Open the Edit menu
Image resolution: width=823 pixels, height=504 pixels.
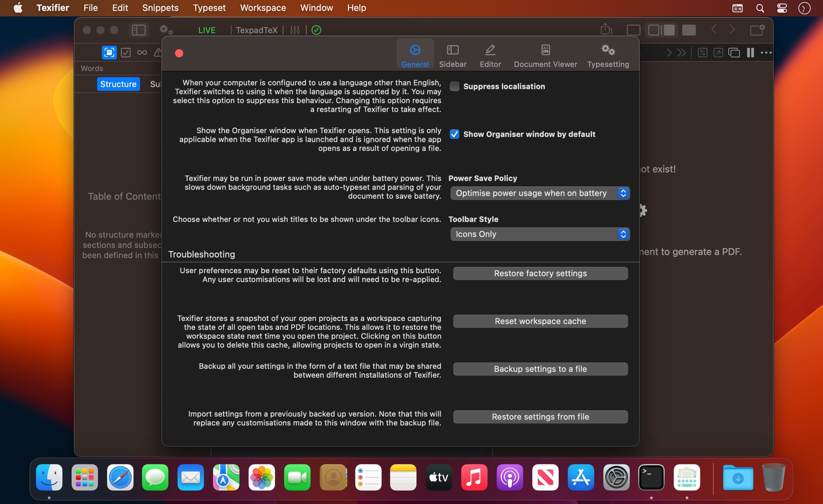120,8
